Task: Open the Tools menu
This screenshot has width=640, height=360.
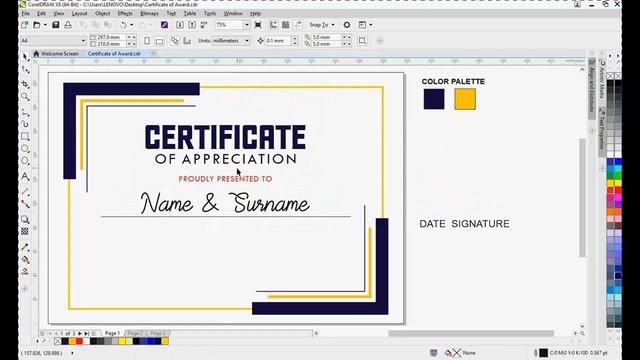Action: [x=210, y=13]
